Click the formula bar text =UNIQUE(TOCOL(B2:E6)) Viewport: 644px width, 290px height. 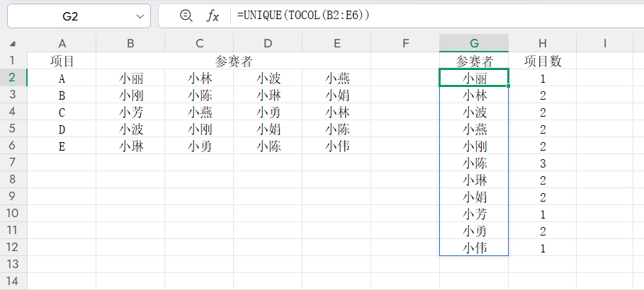[303, 16]
